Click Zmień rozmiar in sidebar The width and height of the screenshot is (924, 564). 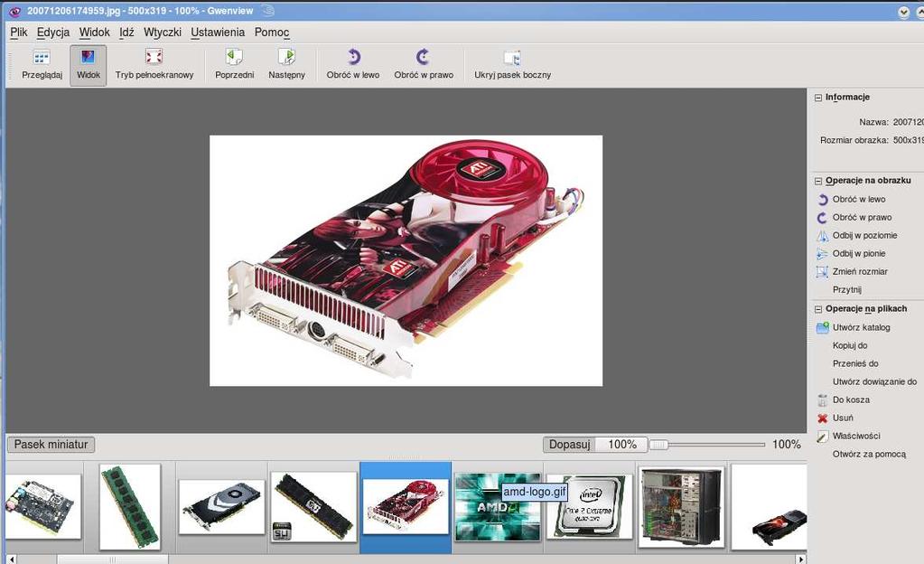860,271
